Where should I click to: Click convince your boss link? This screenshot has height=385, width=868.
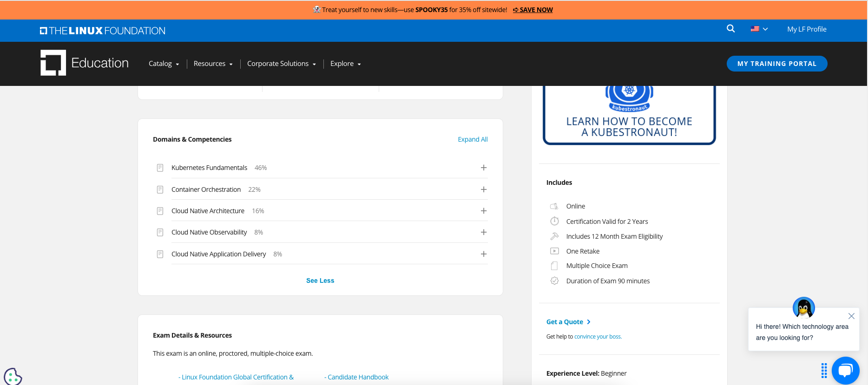click(598, 337)
